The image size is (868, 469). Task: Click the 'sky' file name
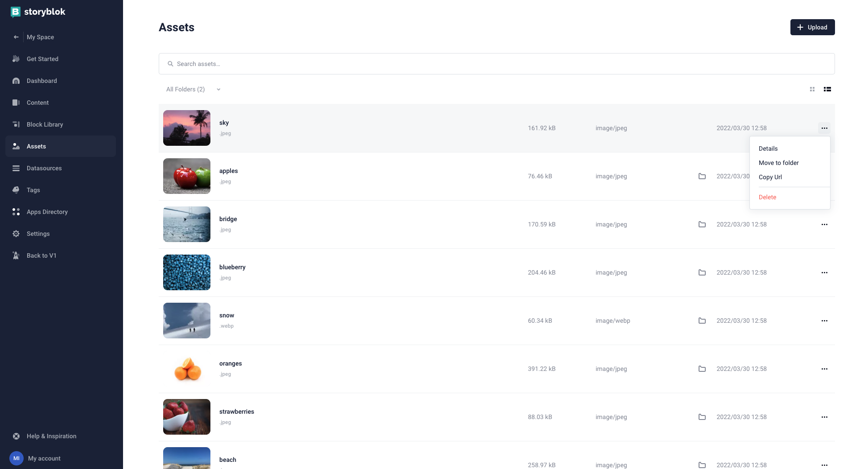coord(224,123)
